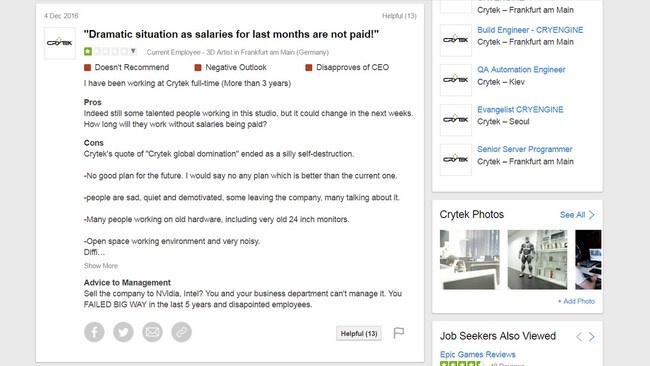Copy the review link icon

coord(182,332)
